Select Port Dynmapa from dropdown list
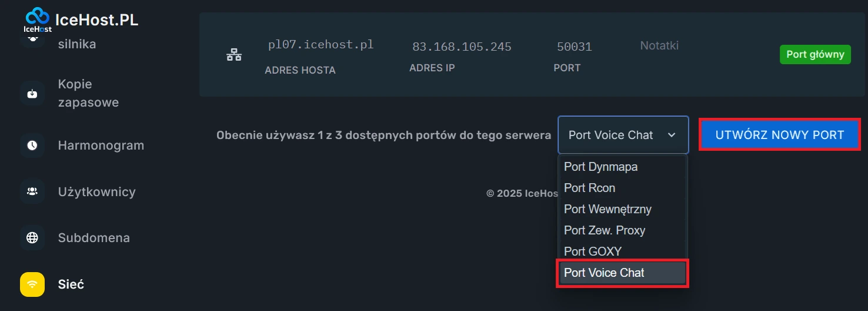This screenshot has height=311, width=868. [600, 167]
